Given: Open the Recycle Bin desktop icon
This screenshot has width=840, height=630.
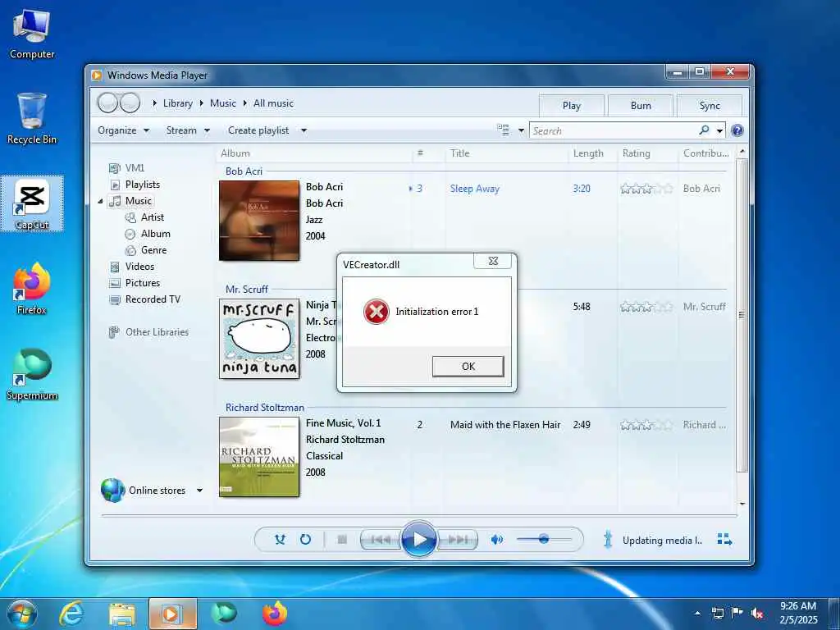Looking at the screenshot, I should pyautogui.click(x=32, y=118).
